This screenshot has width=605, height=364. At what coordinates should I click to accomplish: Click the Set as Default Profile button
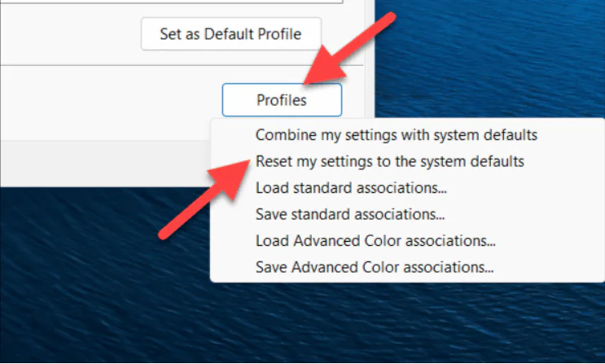[x=231, y=34]
